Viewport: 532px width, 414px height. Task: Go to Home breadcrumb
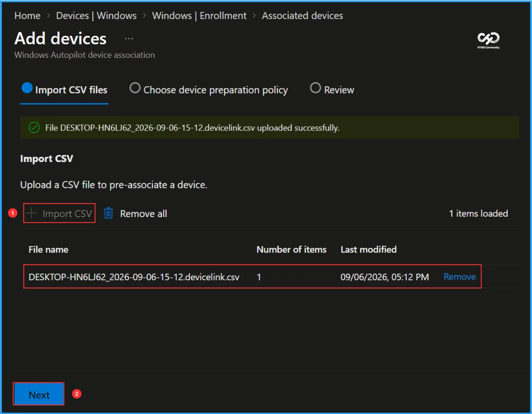point(27,15)
